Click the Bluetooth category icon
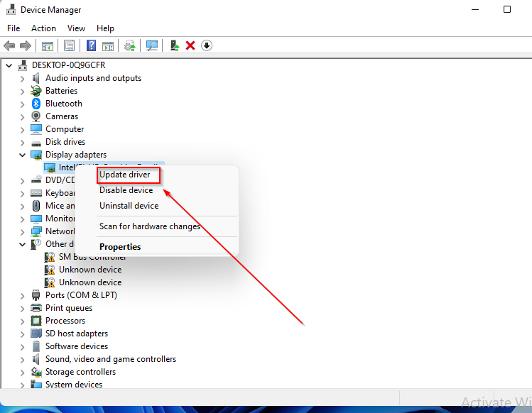The height and width of the screenshot is (413, 532). (36, 104)
